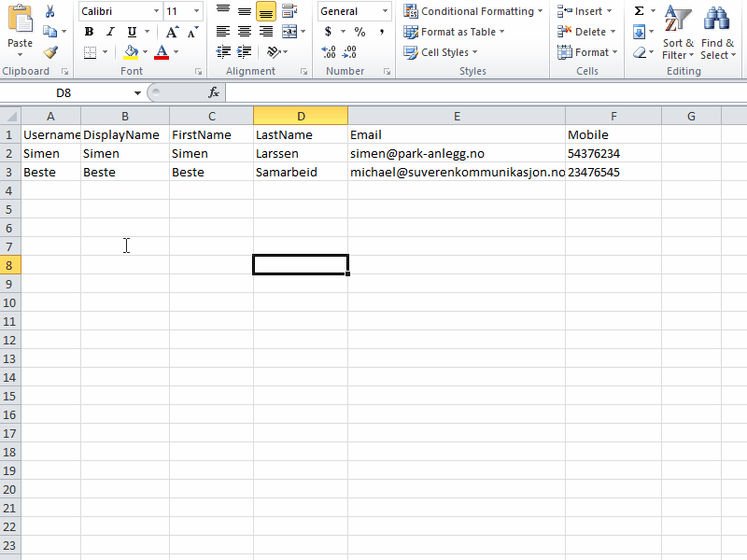747x560 pixels.
Task: Toggle the Bottom Align button
Action: [x=265, y=11]
